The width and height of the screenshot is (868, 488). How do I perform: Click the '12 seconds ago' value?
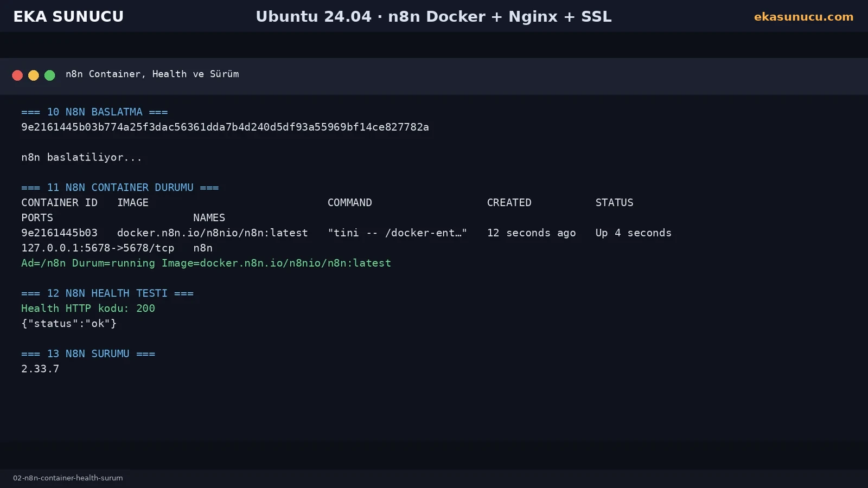coord(532,233)
